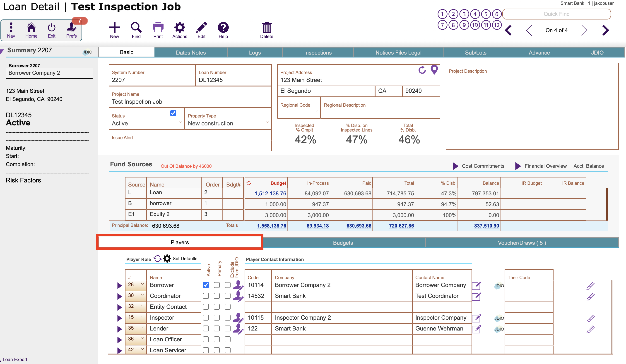The width and height of the screenshot is (626, 364).
Task: Check Active for Inspector row
Action: point(206,318)
